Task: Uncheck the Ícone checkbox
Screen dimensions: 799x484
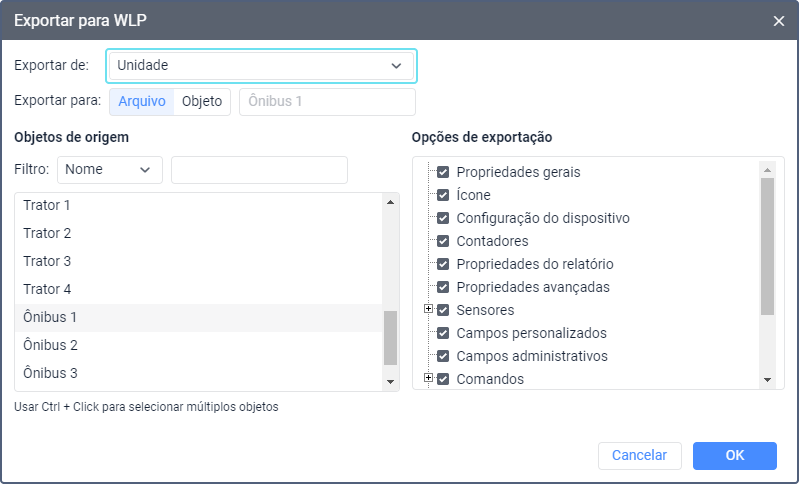Action: tap(443, 195)
